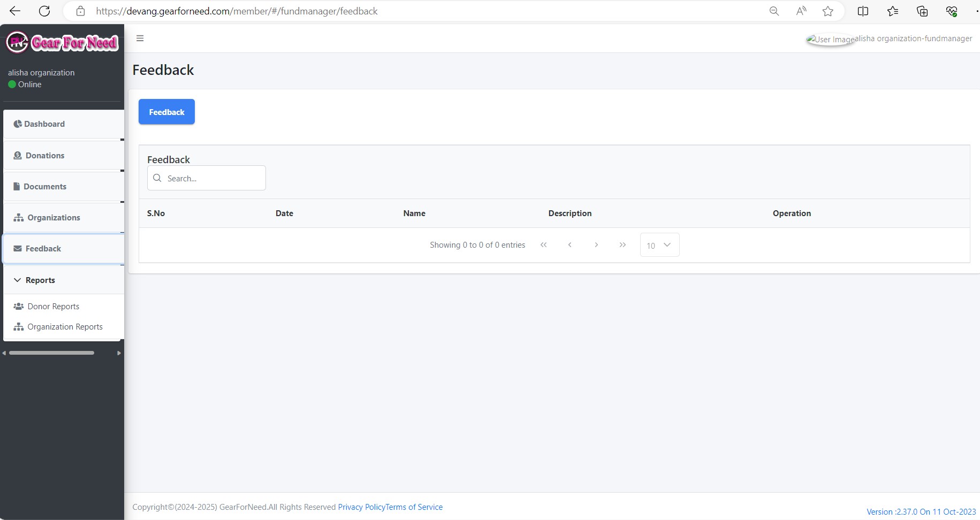This screenshot has height=520, width=980.
Task: Open Dashboard in sidebar
Action: pos(64,124)
